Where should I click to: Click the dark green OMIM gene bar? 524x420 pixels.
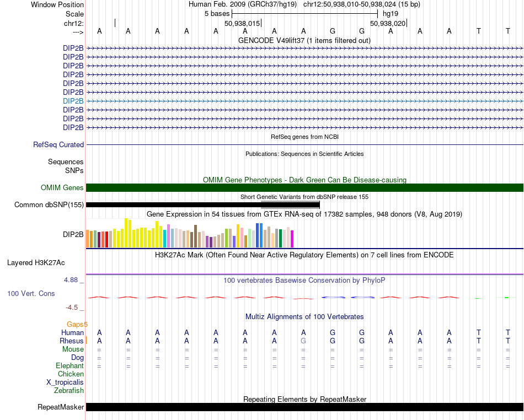click(x=304, y=187)
